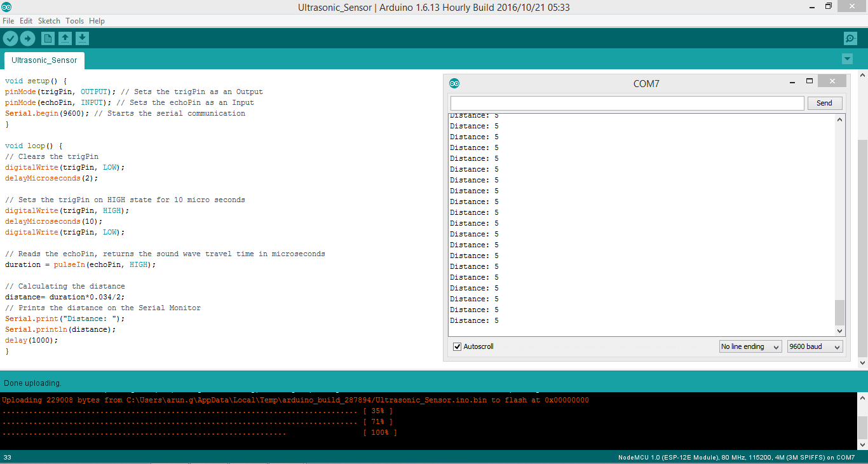Minimize the COM7 serial monitor window

pyautogui.click(x=792, y=81)
